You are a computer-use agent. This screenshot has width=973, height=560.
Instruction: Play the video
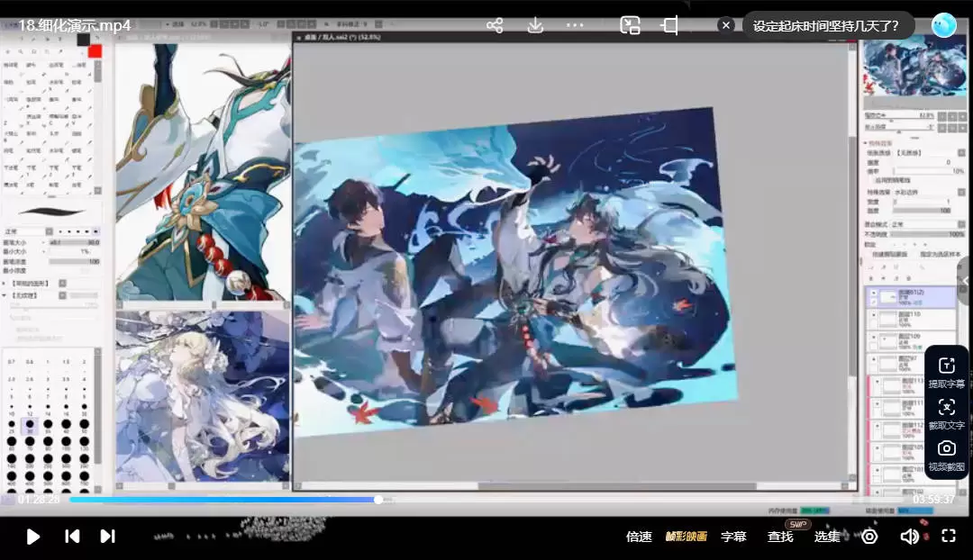pyautogui.click(x=33, y=537)
